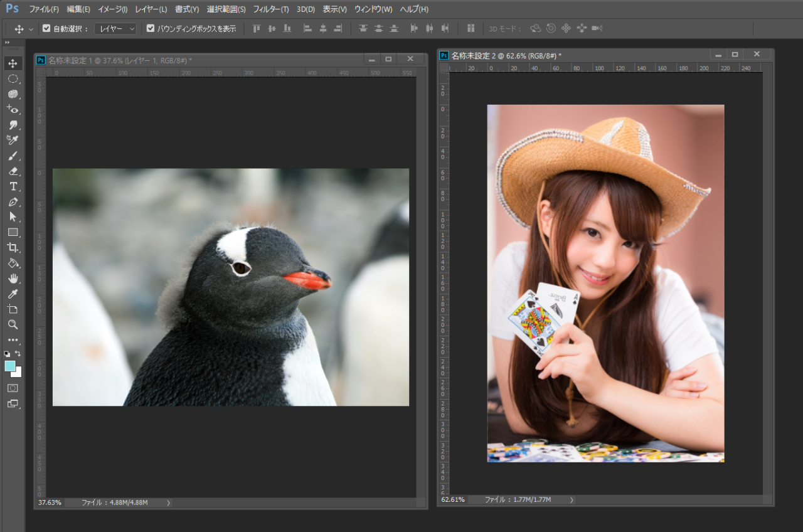The image size is (803, 532).
Task: Click status text ファイル：4.88M/4.88M
Action: coord(114,503)
